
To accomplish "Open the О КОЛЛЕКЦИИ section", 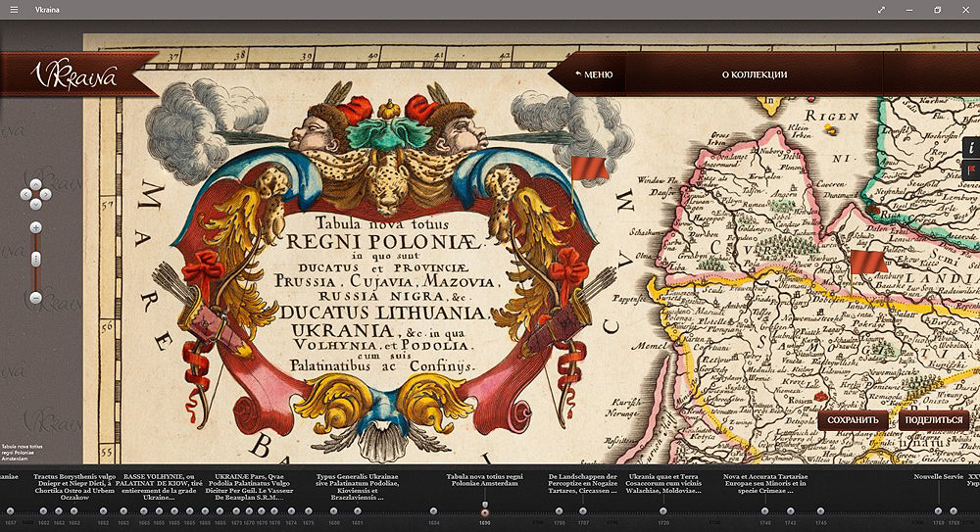I will click(755, 74).
